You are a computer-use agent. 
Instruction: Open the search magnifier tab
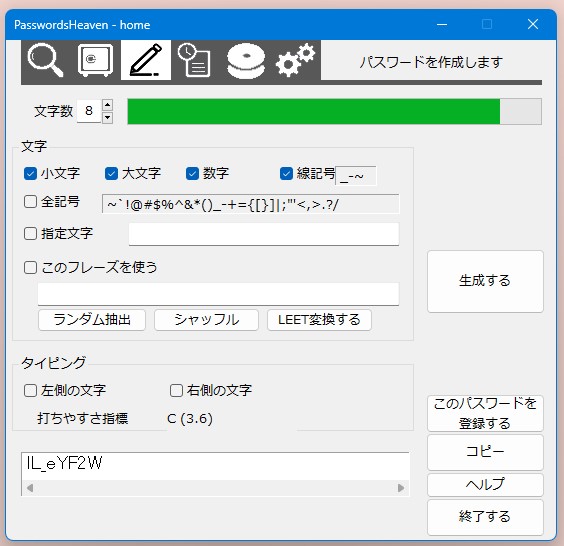[x=46, y=60]
